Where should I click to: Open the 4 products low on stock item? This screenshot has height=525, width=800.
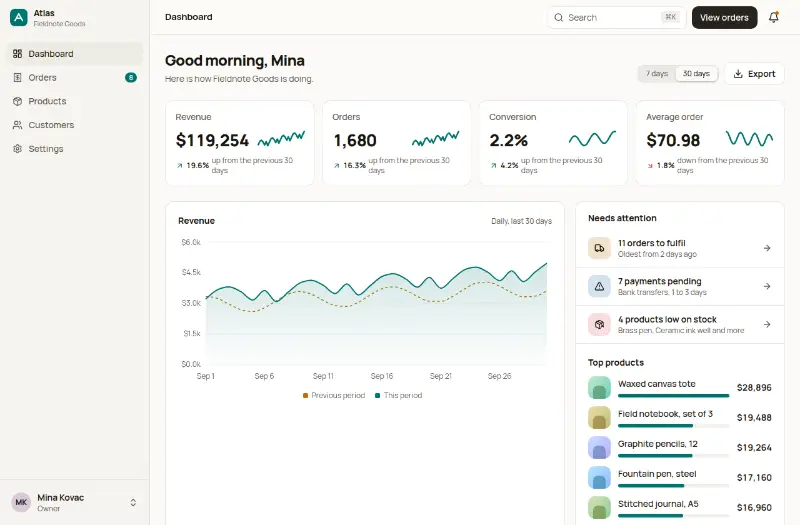[680, 324]
